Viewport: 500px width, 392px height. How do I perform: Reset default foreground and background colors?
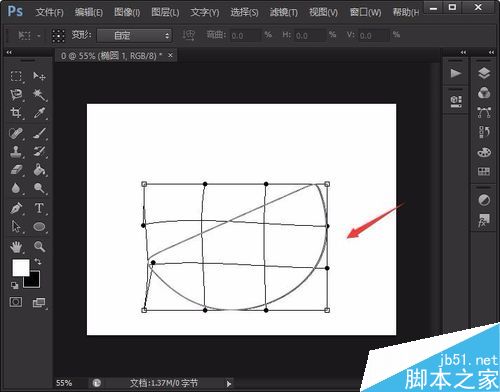point(14,285)
